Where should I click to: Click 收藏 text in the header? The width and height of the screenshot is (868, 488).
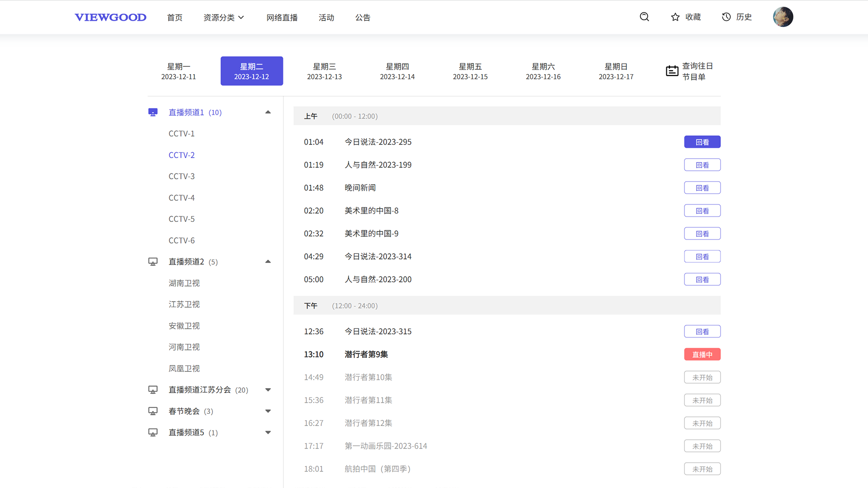coord(693,17)
